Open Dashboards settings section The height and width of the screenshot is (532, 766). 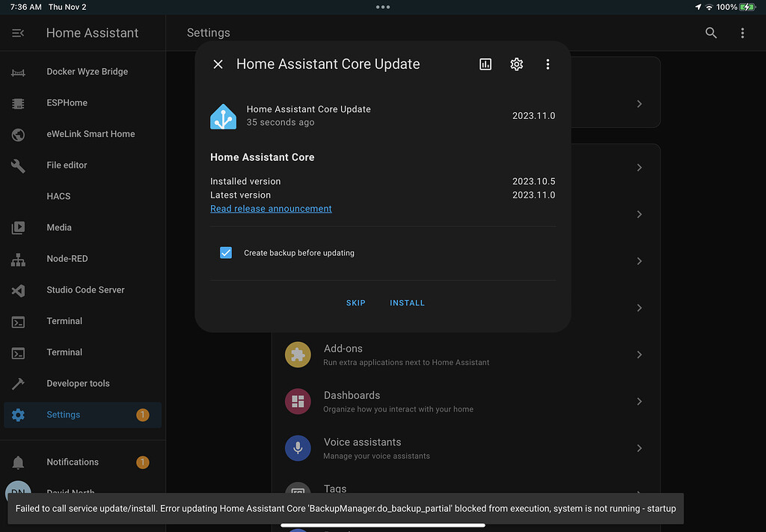(466, 402)
